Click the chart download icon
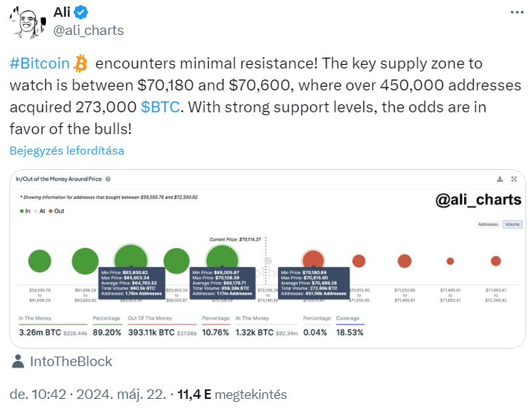This screenshot has height=412, width=532. coord(500,179)
